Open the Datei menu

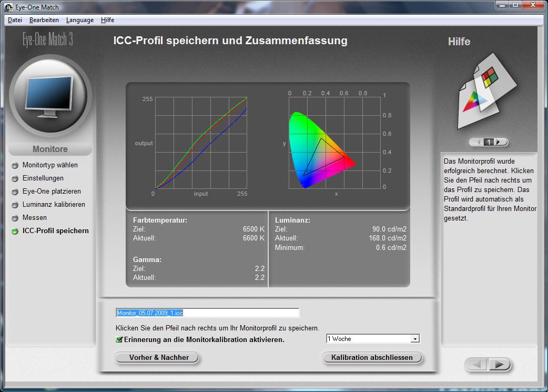[15, 20]
